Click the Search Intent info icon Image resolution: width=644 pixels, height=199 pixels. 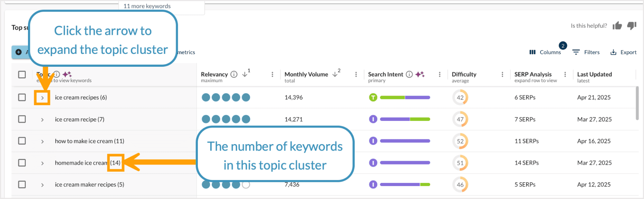point(409,75)
